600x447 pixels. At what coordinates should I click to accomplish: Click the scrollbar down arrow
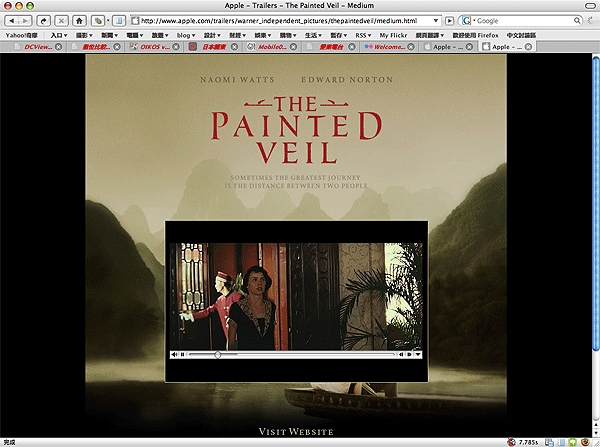pyautogui.click(x=596, y=432)
